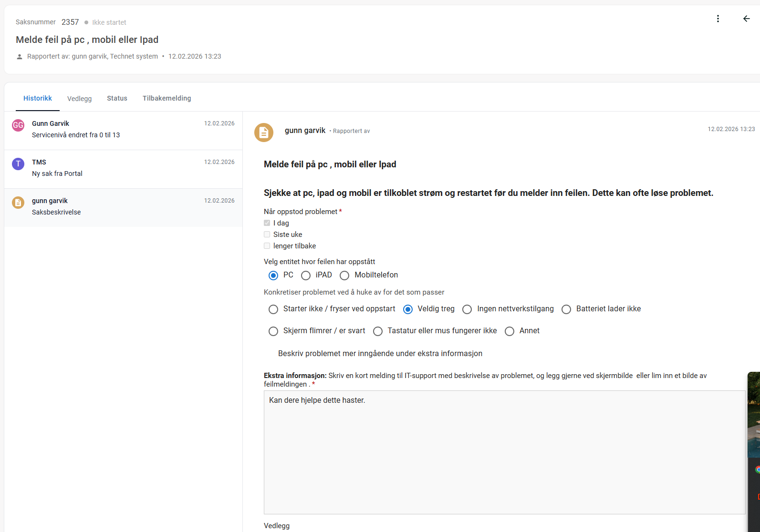The width and height of the screenshot is (760, 532).
Task: Click the back arrow icon
Action: pos(746,19)
